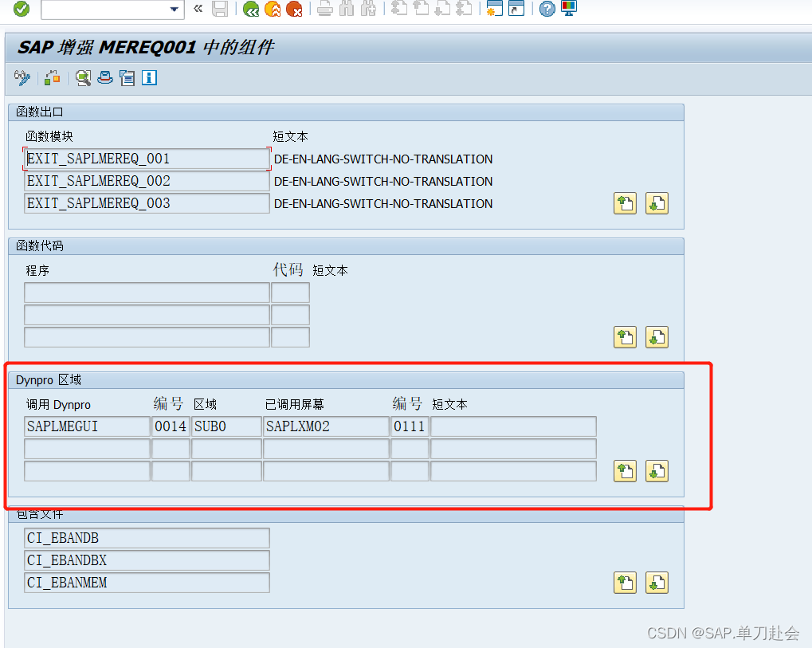This screenshot has width=812, height=648.
Task: Click the green Enter checkmark icon
Action: pos(22,9)
